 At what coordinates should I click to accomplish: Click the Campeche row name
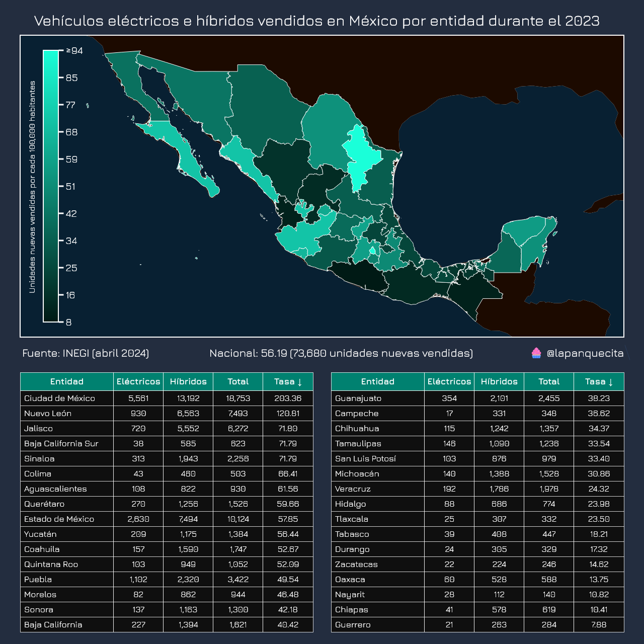click(357, 413)
